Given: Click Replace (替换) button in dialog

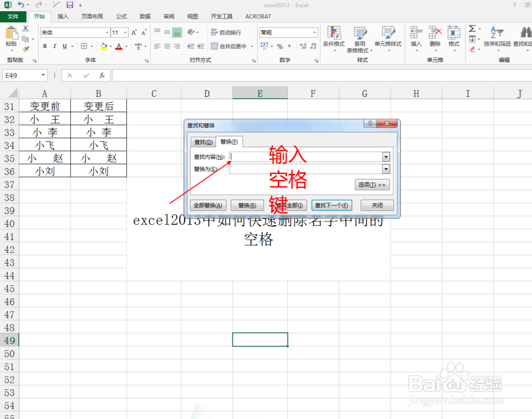Looking at the screenshot, I should click(x=247, y=205).
